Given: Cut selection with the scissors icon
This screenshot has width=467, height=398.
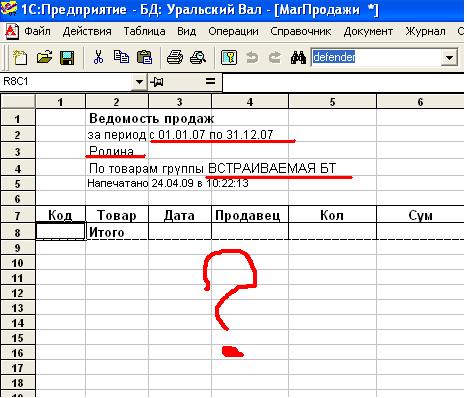Looking at the screenshot, I should tap(98, 57).
